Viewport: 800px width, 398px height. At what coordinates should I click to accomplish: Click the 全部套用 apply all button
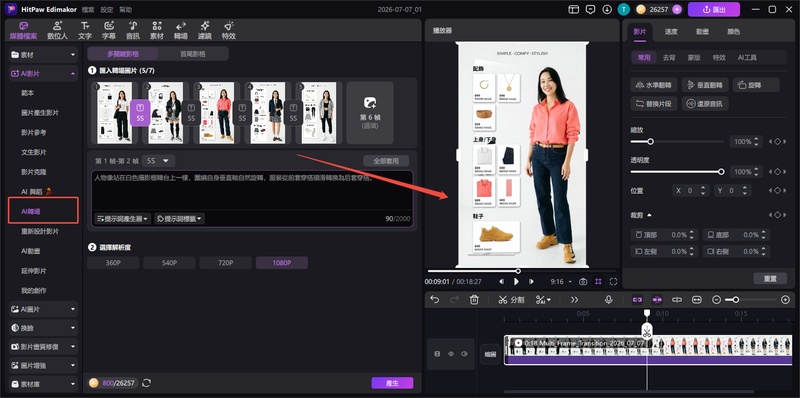coord(386,161)
